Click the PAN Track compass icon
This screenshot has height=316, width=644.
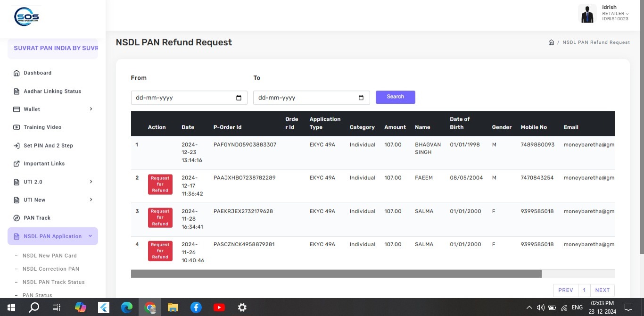point(17,218)
